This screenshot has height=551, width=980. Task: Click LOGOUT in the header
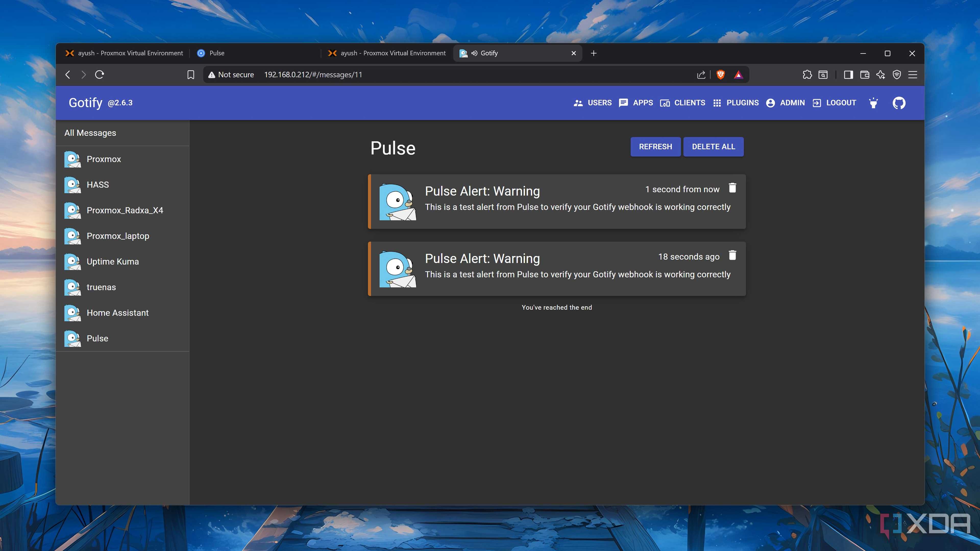pos(834,103)
